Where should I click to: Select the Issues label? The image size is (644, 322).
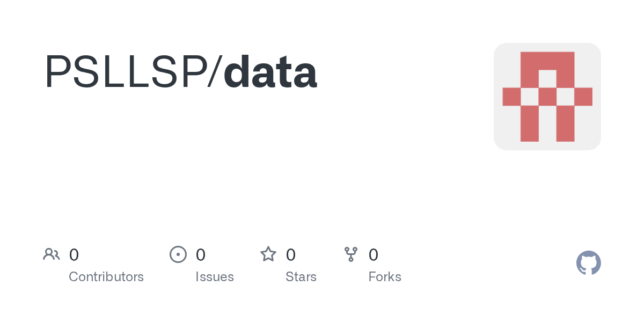pos(215,277)
